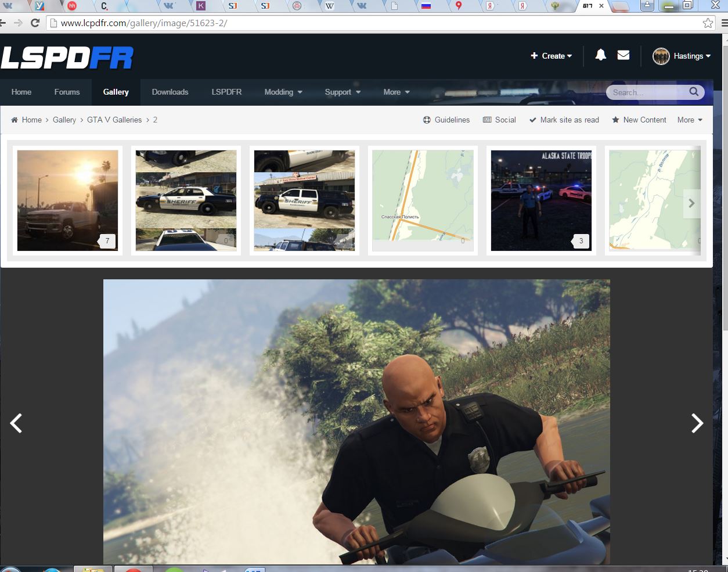Close the active browser tab
Viewport: 728px width, 572px height.
click(601, 6)
